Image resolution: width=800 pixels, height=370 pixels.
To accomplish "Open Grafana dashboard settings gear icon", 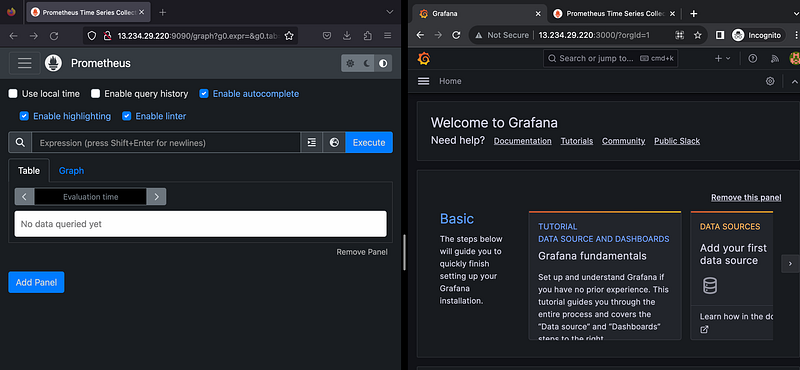I will (770, 81).
